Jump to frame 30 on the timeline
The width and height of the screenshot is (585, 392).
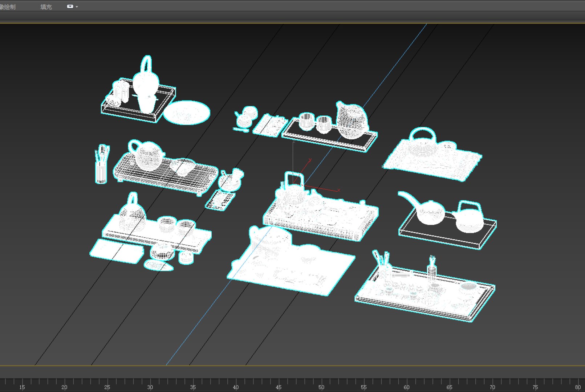coord(150,387)
